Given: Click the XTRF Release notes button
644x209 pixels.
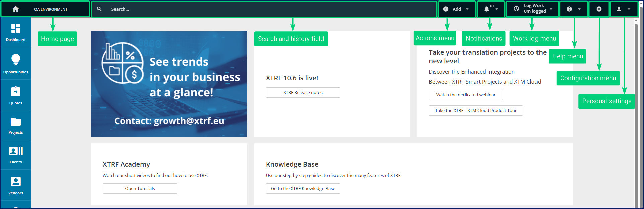Looking at the screenshot, I should (x=303, y=93).
